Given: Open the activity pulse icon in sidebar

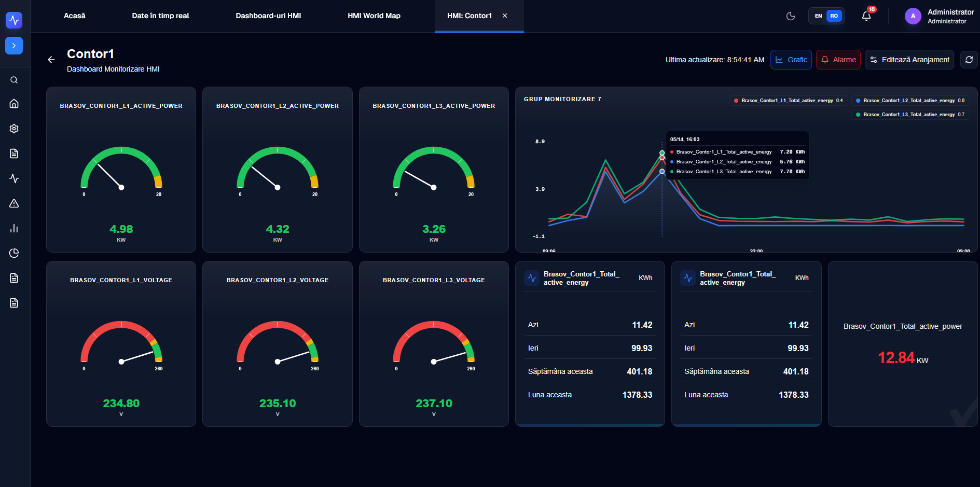Looking at the screenshot, I should 14,178.
